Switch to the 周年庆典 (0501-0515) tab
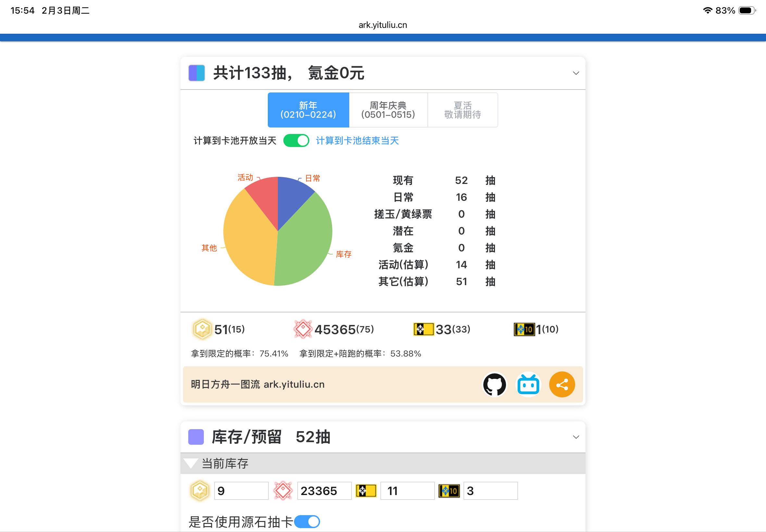 [388, 110]
